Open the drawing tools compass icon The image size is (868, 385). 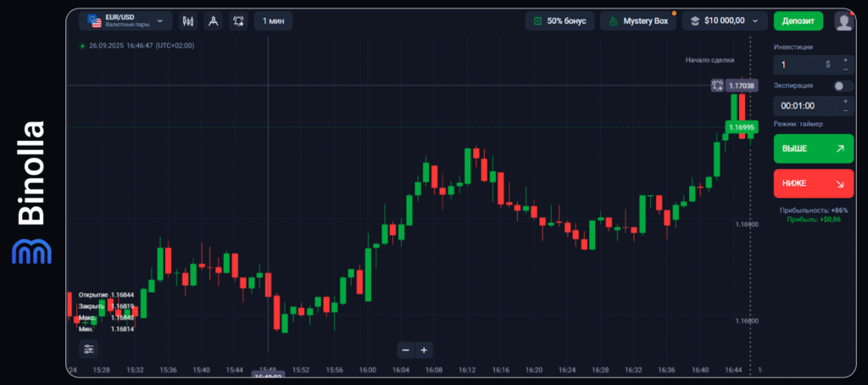pyautogui.click(x=213, y=20)
